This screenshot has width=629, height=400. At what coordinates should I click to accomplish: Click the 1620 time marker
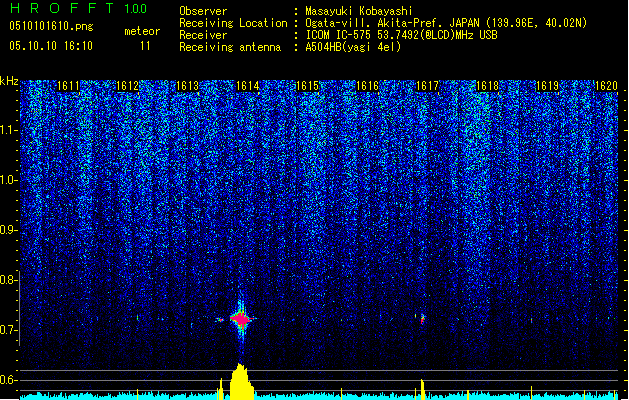[x=606, y=86]
